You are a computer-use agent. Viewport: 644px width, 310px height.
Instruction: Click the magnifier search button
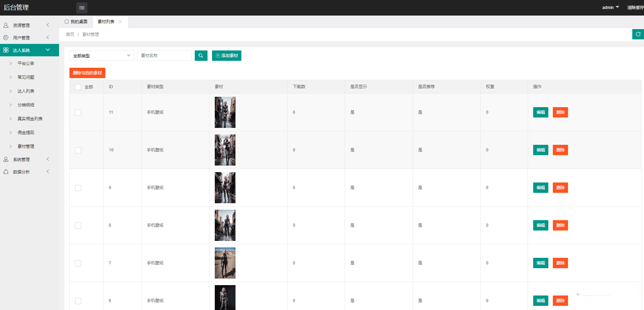coord(201,56)
